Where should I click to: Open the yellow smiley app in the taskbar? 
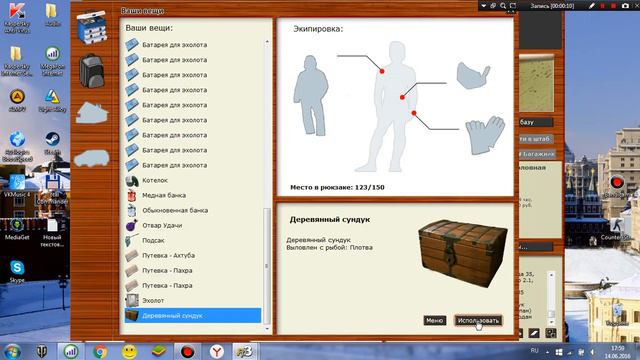point(129,351)
